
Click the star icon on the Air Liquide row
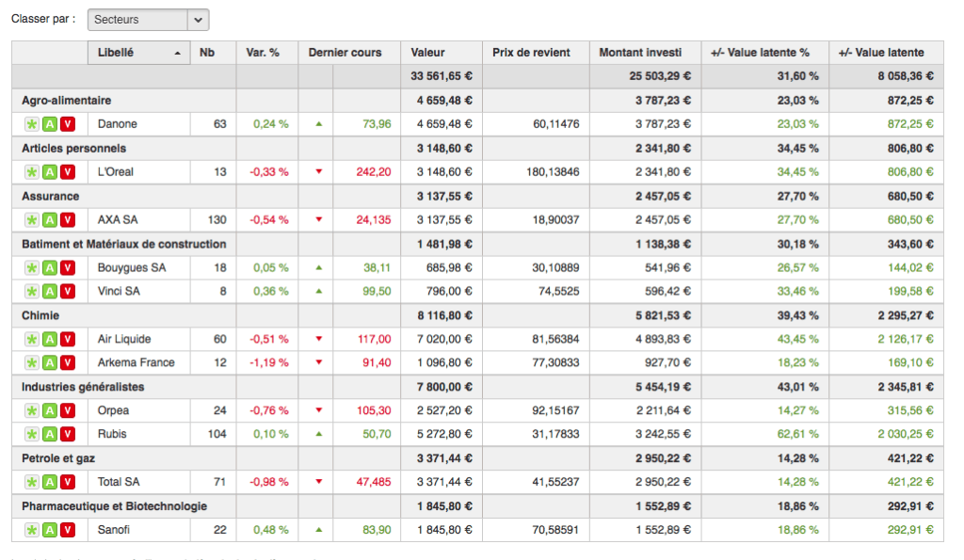pyautogui.click(x=32, y=340)
